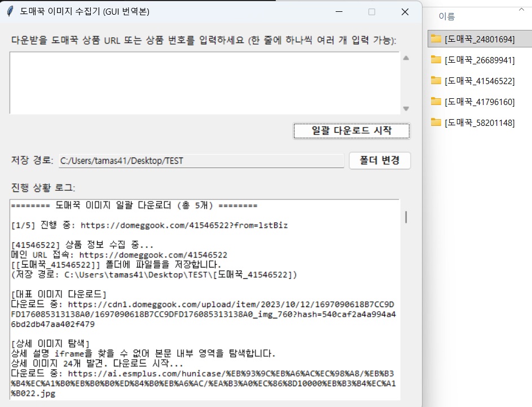This screenshot has height=407, width=532.
Task: Change save folder via 폴더 변경 button
Action: click(380, 160)
